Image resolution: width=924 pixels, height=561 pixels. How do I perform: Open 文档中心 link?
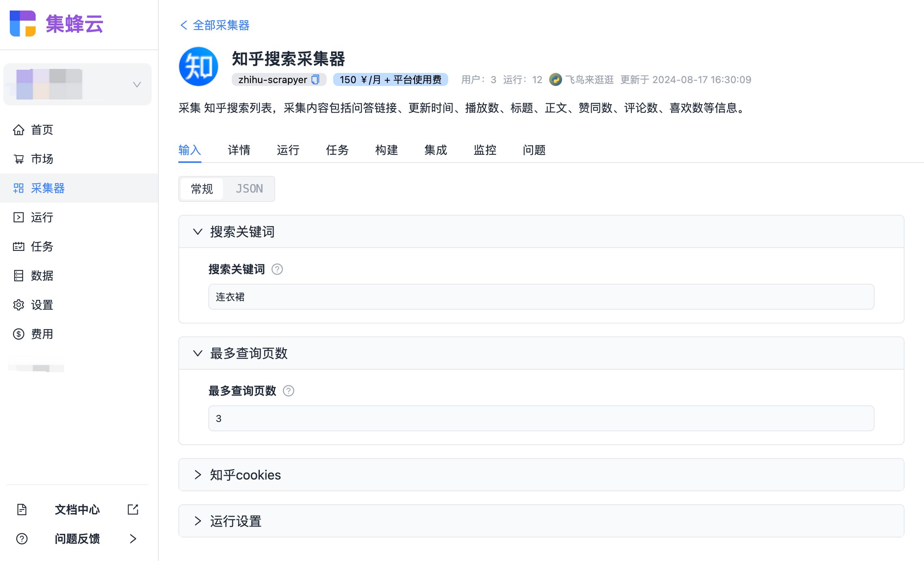tap(77, 510)
